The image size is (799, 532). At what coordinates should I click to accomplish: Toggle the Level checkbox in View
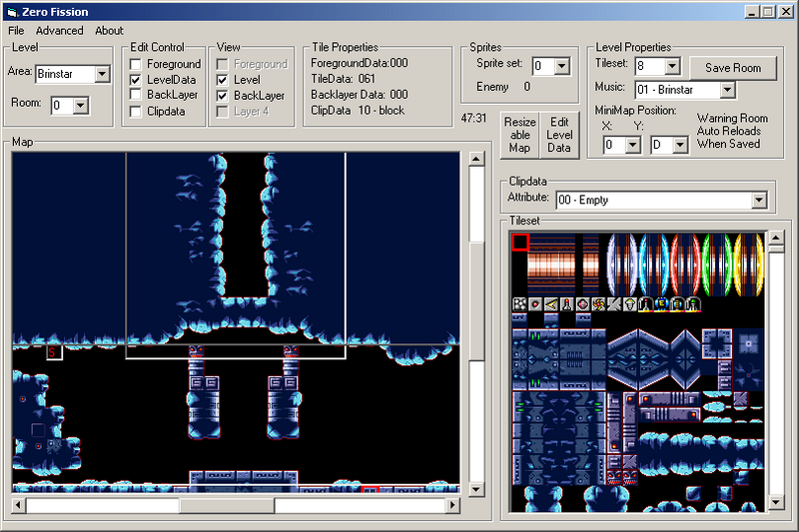[x=222, y=80]
